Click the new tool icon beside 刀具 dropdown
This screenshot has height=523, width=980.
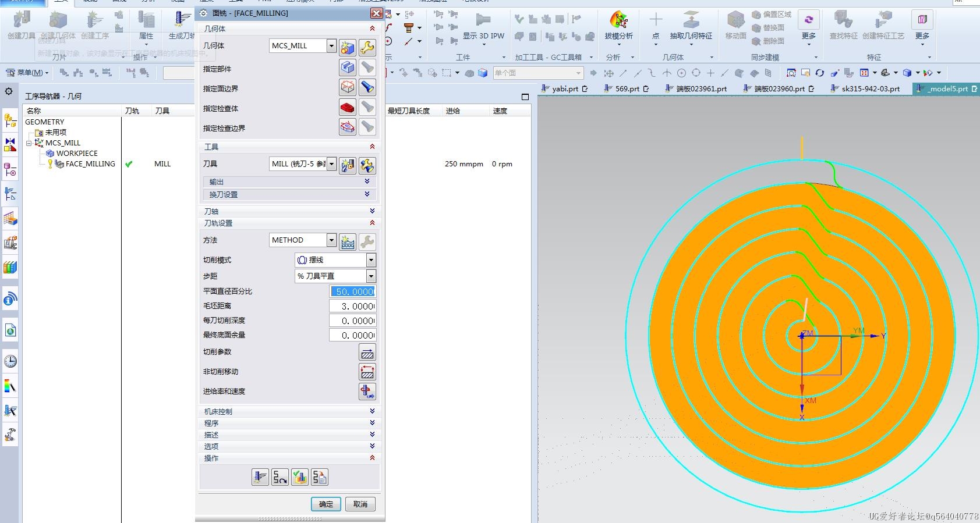tap(348, 166)
